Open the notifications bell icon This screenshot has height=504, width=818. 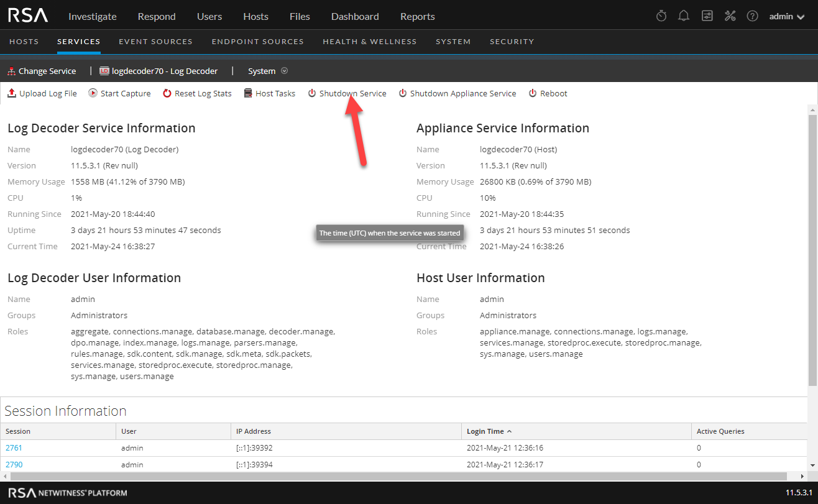(684, 16)
